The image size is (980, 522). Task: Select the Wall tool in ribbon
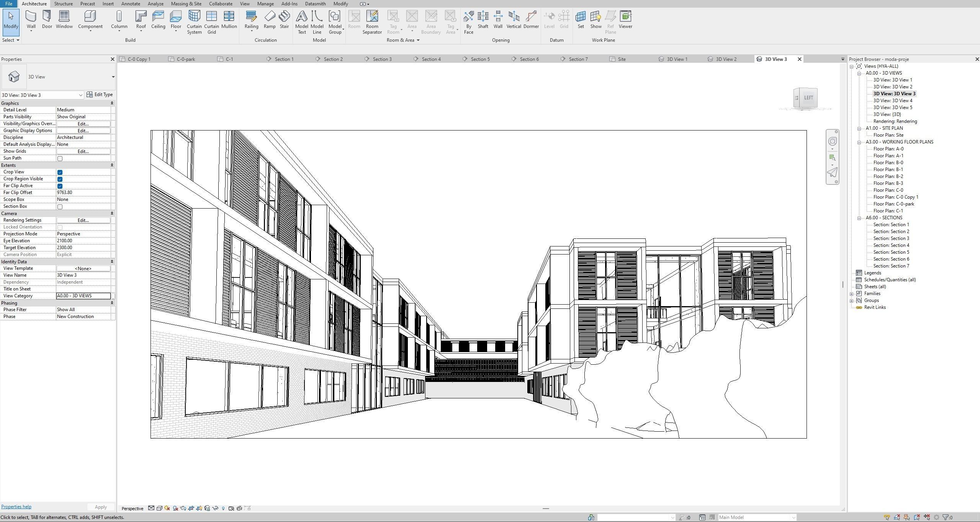[31, 19]
